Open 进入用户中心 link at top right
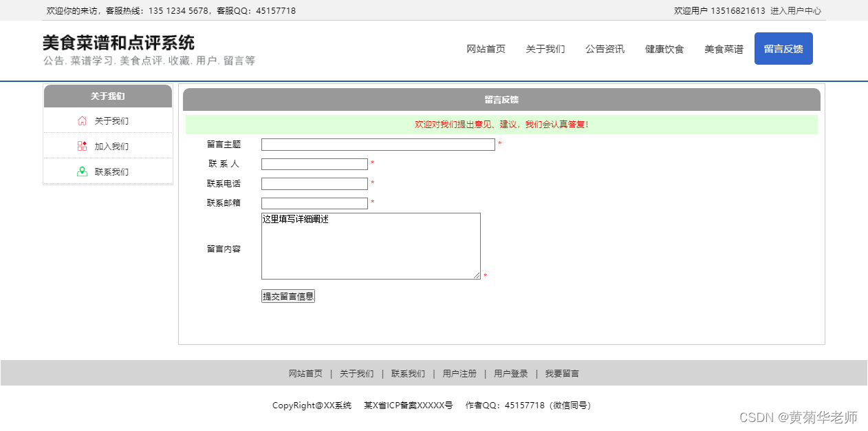Viewport: 868px width, 431px height. tap(796, 10)
